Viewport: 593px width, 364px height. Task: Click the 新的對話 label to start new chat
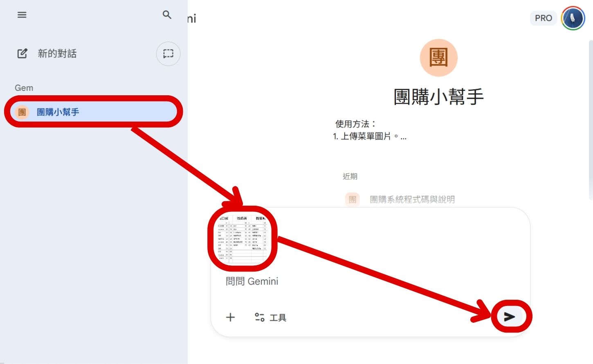click(x=57, y=53)
